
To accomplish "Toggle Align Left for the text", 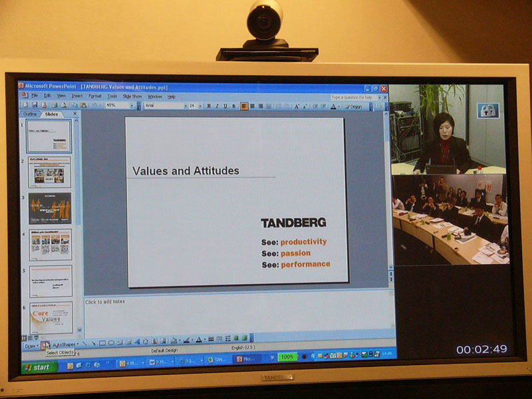I will [x=244, y=106].
